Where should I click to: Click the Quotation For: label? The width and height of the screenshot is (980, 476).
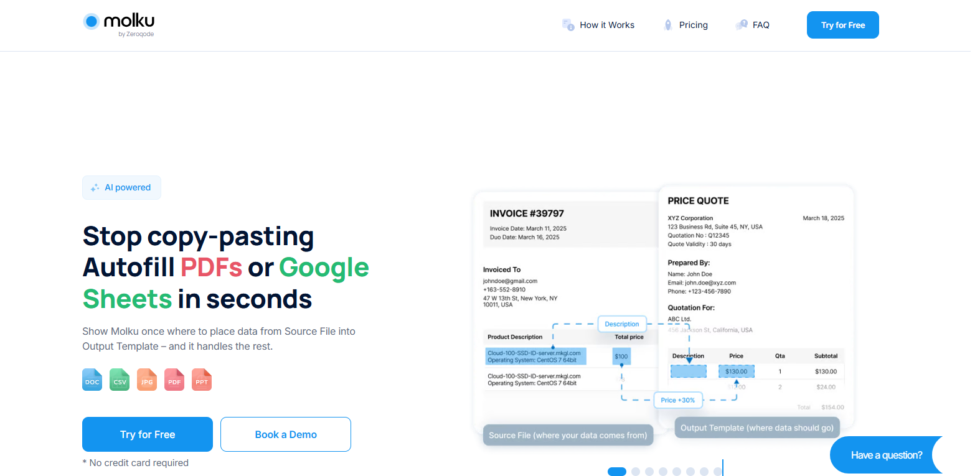691,307
